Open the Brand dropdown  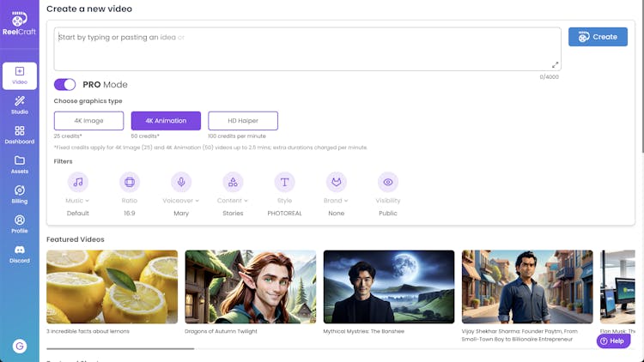pyautogui.click(x=336, y=201)
